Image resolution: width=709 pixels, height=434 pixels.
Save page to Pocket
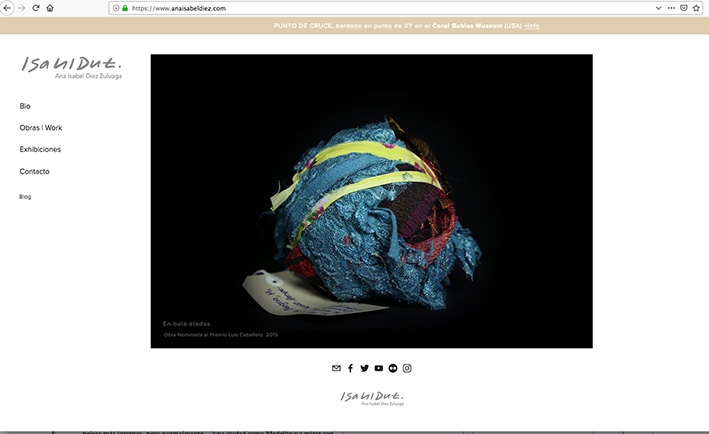pyautogui.click(x=684, y=8)
